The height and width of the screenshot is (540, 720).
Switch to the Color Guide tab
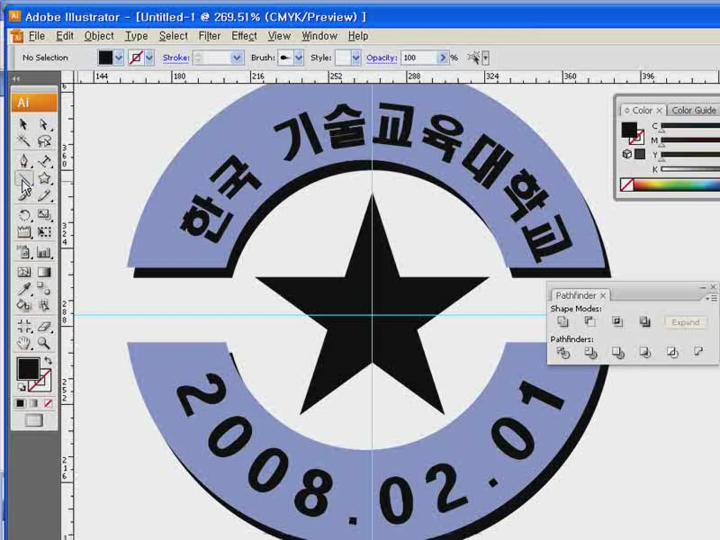coord(693,110)
